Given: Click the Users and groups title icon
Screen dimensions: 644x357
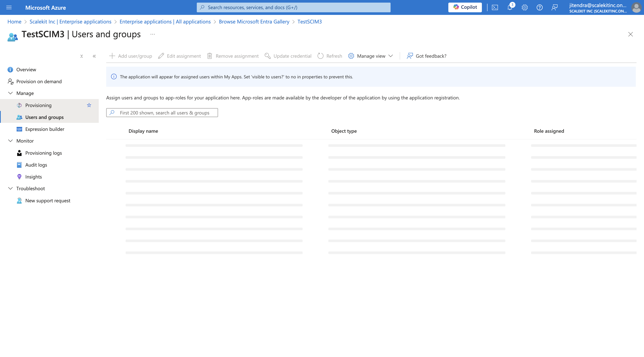Looking at the screenshot, I should [12, 37].
